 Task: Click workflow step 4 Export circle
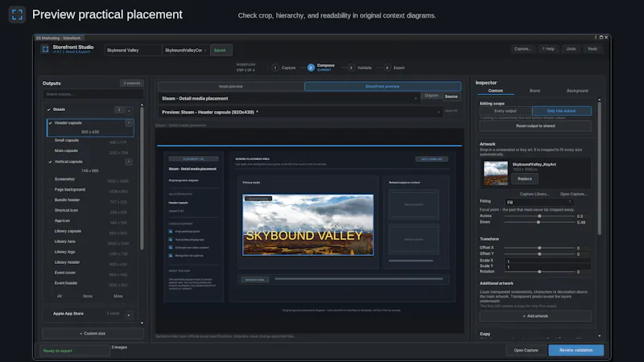(387, 68)
